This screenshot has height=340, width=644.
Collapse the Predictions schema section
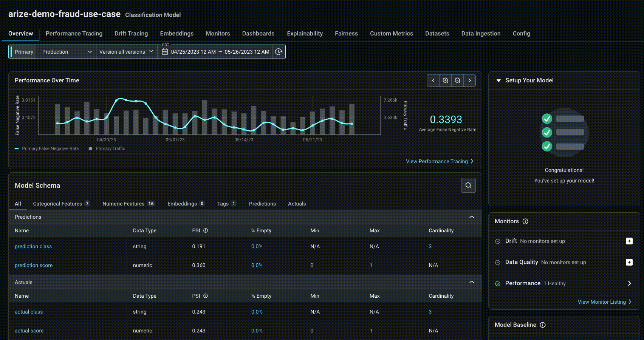pyautogui.click(x=472, y=217)
